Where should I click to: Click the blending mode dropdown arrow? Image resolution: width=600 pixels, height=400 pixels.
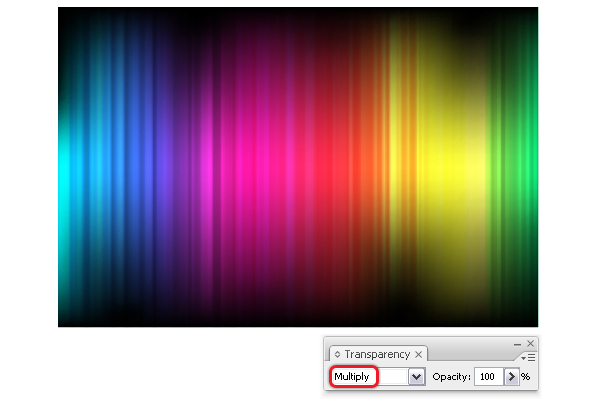(416, 377)
